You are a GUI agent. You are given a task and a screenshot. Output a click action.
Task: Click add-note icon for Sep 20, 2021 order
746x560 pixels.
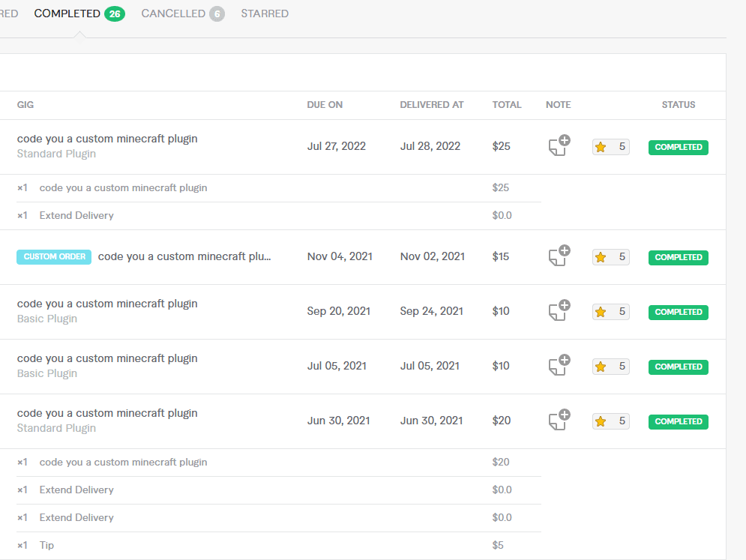[x=559, y=311]
